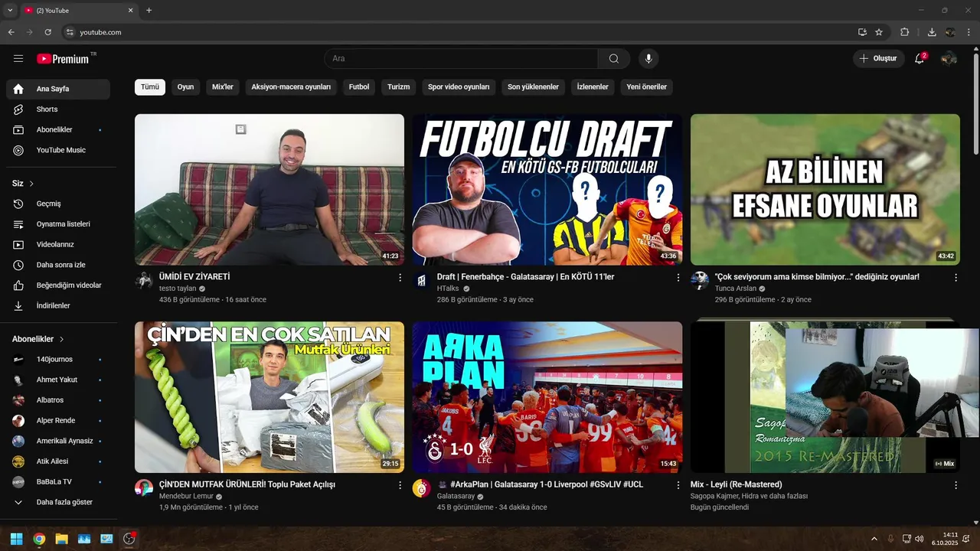This screenshot has height=551, width=980.
Task: Play ArkaPlan Galatasaray 1-0 Liverpool thumbnail
Action: tap(547, 397)
